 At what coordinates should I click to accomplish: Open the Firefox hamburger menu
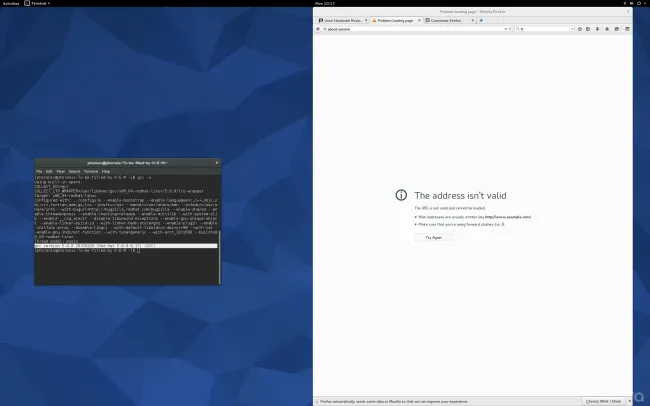[x=627, y=29]
